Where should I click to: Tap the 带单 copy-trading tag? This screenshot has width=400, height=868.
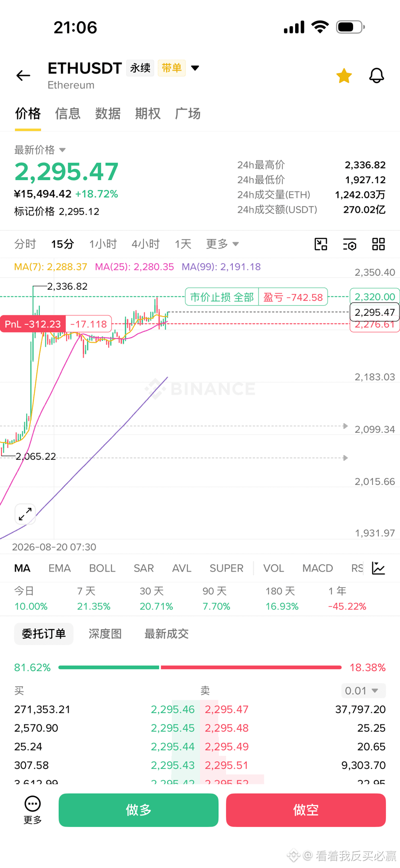[x=171, y=68]
